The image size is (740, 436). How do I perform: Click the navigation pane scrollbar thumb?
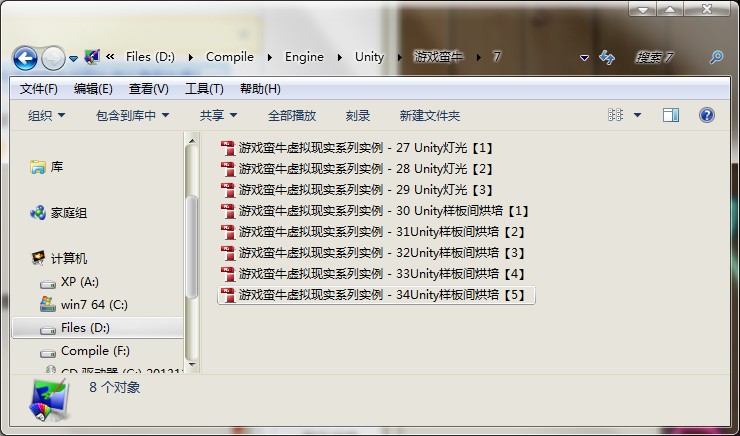[192, 247]
